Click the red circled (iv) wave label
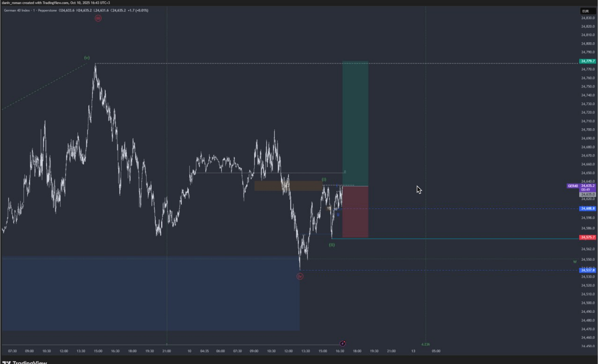598x364 pixels. click(x=300, y=277)
